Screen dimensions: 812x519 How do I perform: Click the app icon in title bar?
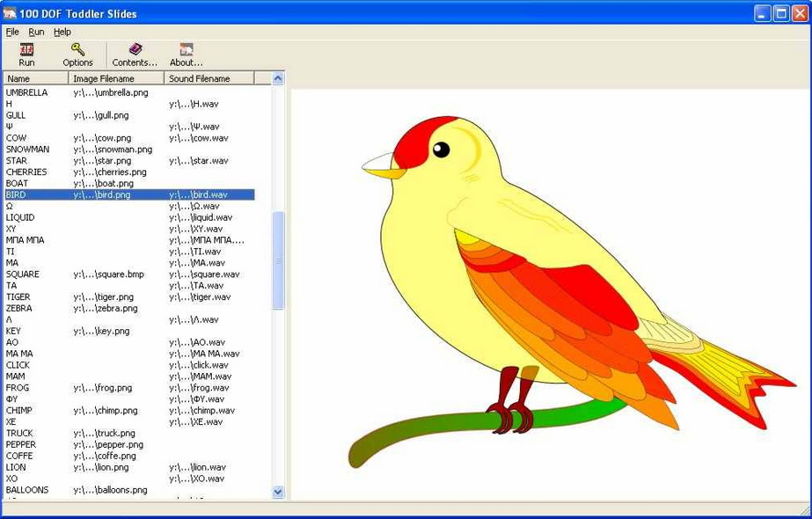pyautogui.click(x=10, y=13)
